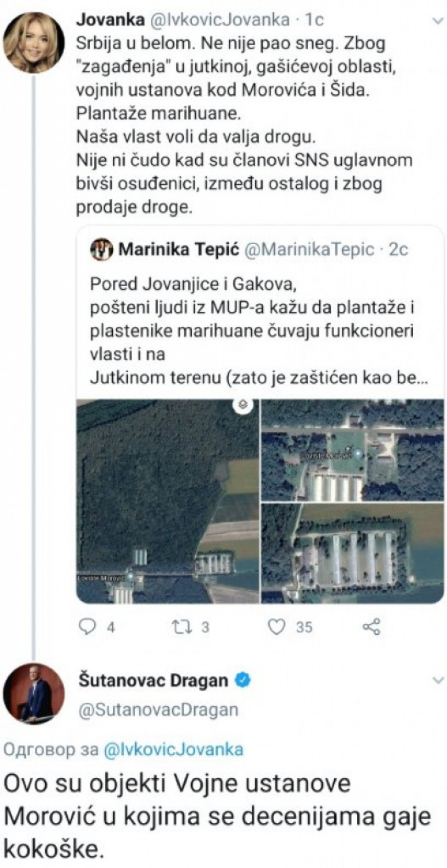Viewport: 447px width, 868px height.
Task: Open the large left satellite image
Action: pos(167,501)
